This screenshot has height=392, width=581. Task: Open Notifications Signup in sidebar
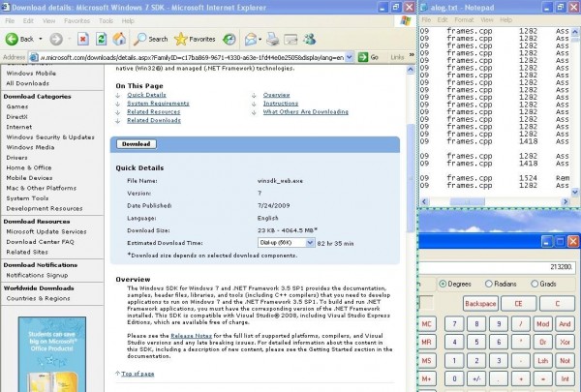coord(37,275)
